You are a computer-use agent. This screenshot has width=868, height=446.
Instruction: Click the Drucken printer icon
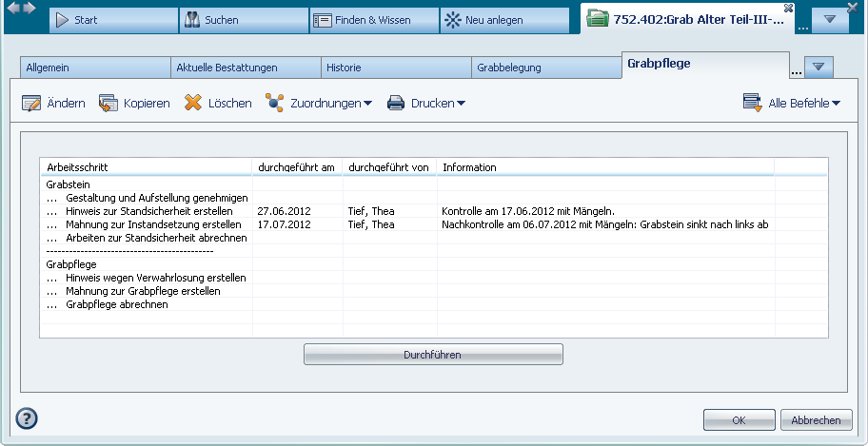point(396,103)
